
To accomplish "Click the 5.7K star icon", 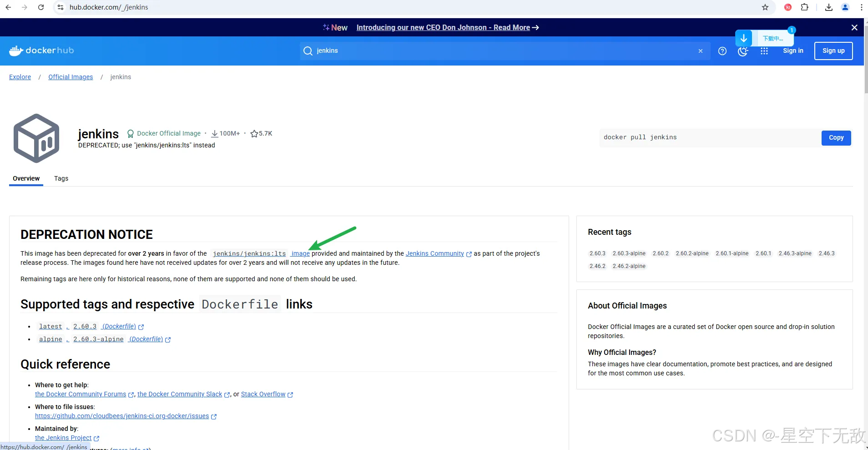I will 254,133.
